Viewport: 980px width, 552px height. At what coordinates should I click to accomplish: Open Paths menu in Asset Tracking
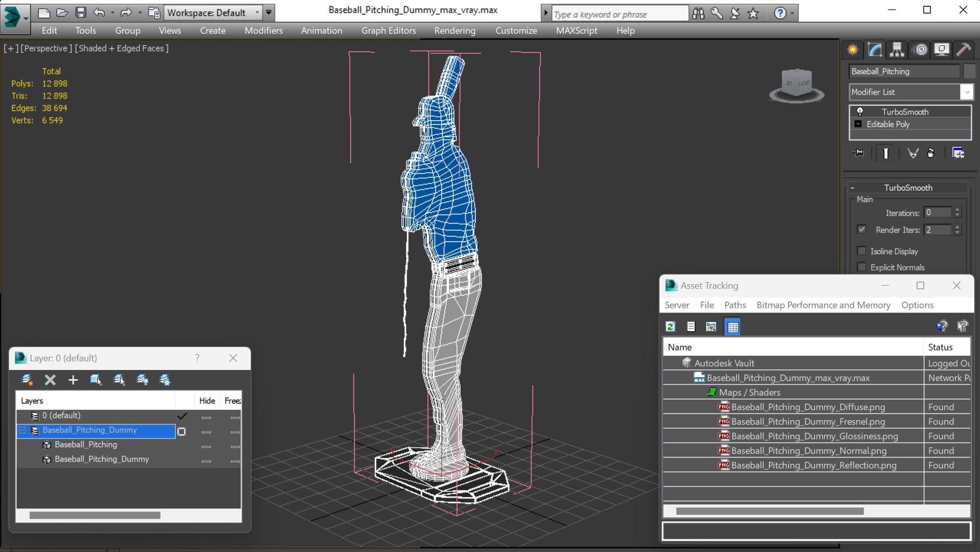[735, 305]
